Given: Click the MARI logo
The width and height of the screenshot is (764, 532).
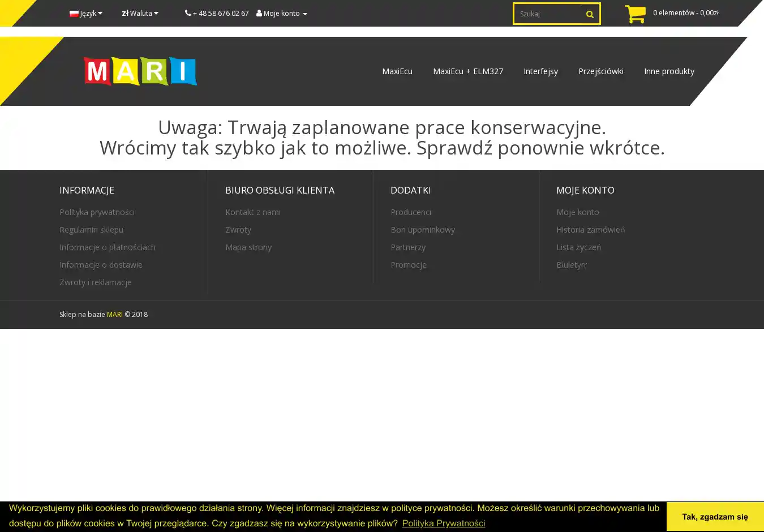Looking at the screenshot, I should 140,71.
